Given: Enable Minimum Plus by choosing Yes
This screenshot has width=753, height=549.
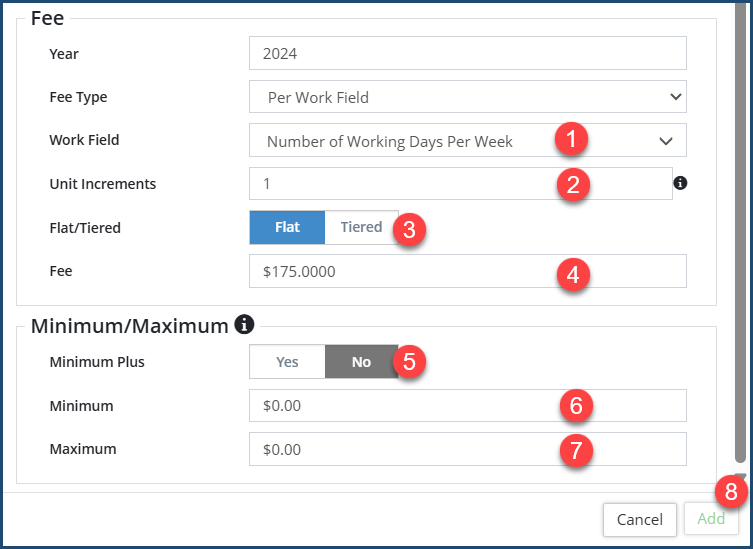Looking at the screenshot, I should tap(287, 362).
